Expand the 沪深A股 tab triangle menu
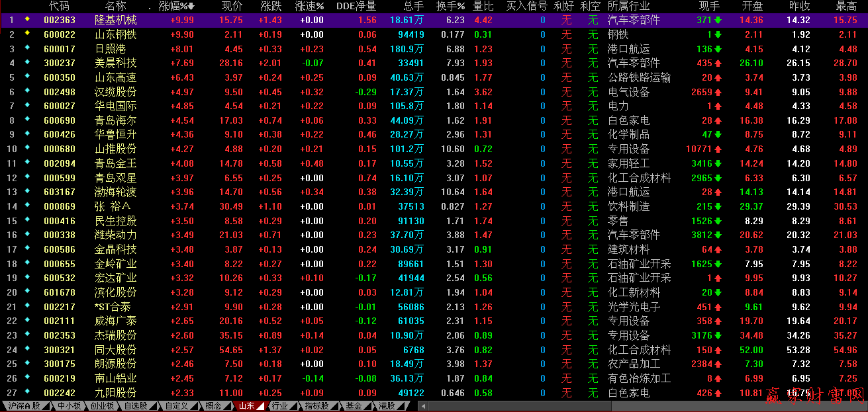The image size is (868, 412). [x=47, y=407]
